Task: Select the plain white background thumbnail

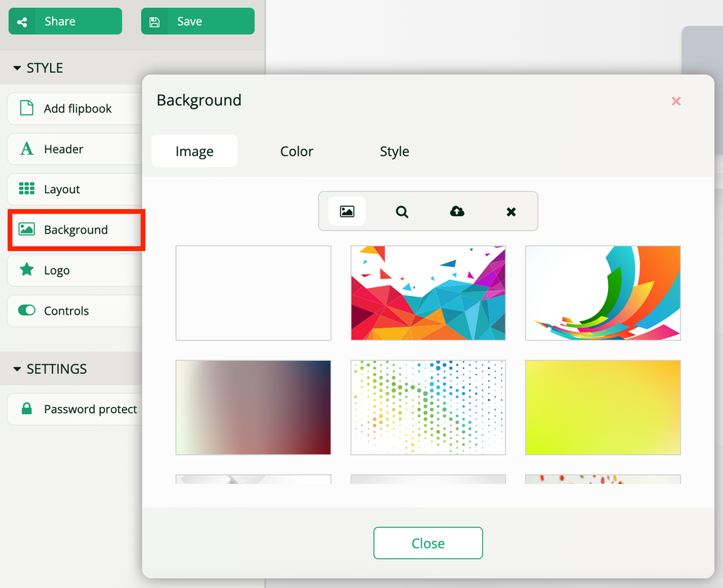Action: coord(253,293)
